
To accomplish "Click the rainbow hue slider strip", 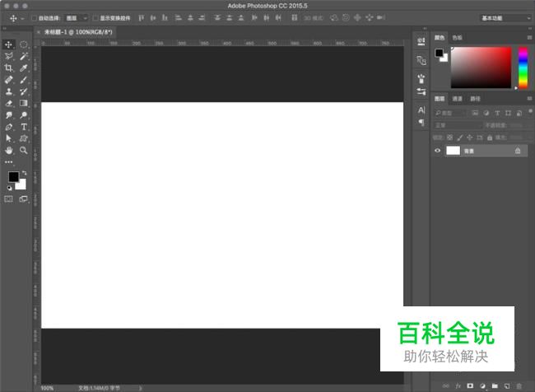I will pos(523,67).
